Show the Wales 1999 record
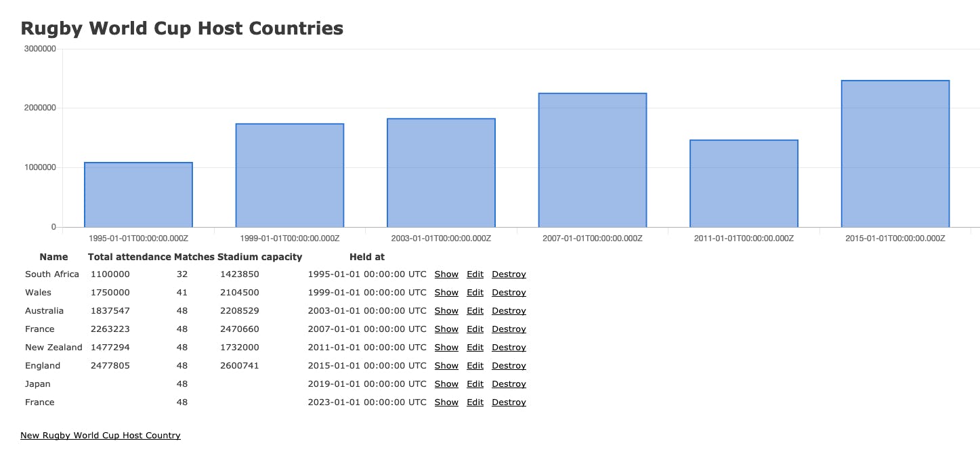980x458 pixels. (x=446, y=292)
